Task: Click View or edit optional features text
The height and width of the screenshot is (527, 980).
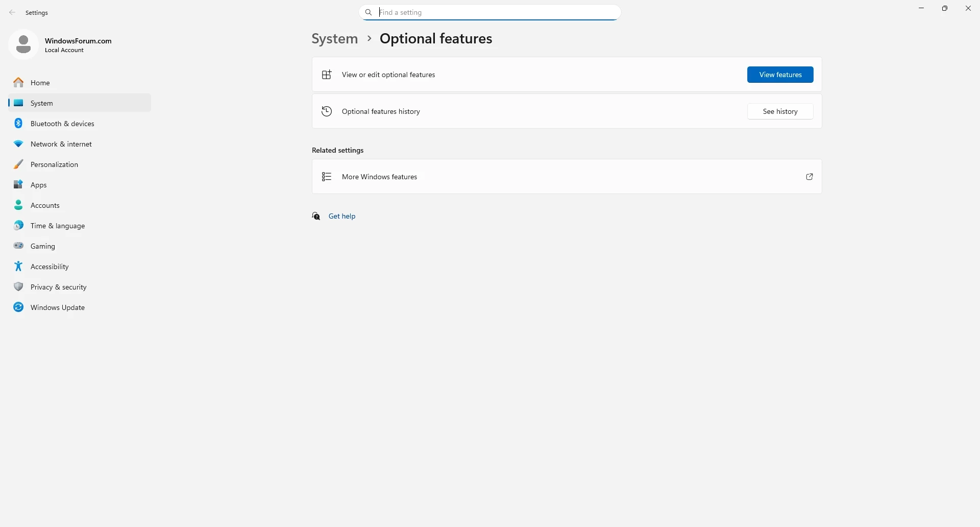Action: [388, 75]
